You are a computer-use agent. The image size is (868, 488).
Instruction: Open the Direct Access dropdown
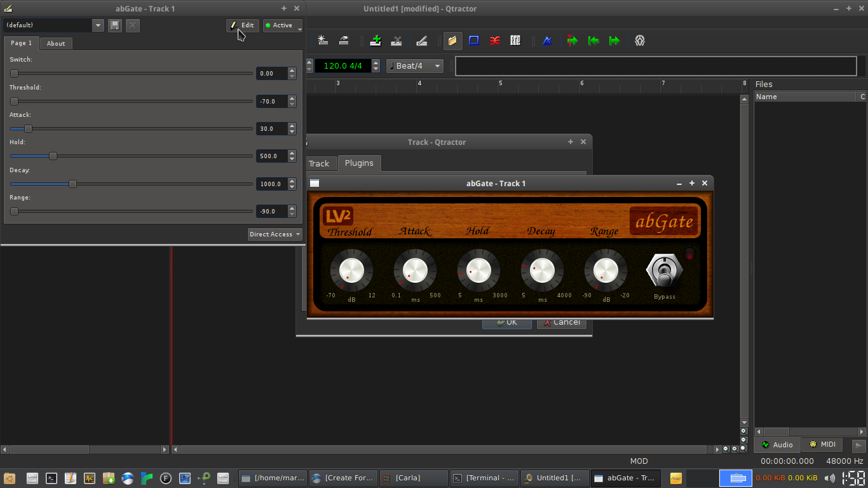[x=275, y=234]
